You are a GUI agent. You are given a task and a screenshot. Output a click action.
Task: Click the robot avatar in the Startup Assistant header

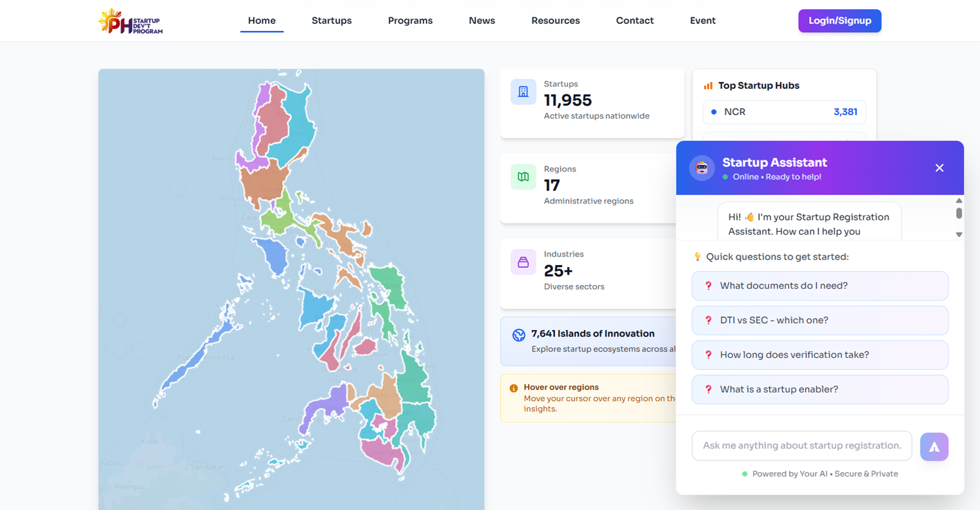701,168
